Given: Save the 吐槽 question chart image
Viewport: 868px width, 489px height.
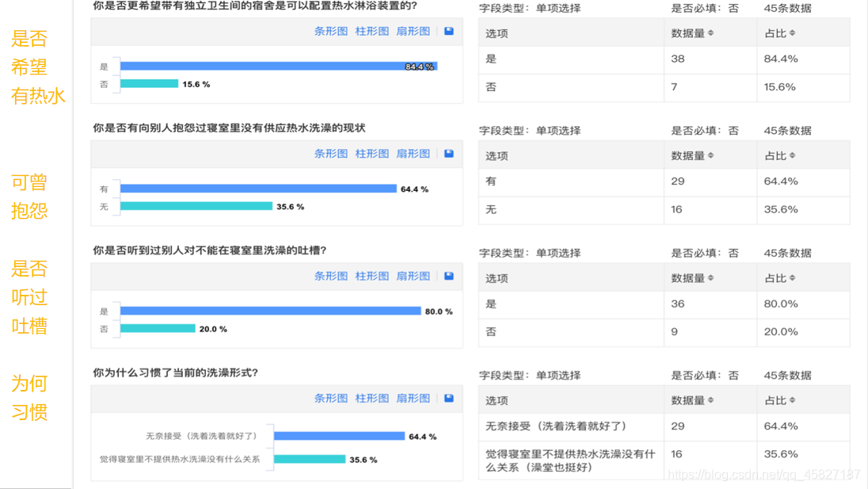Looking at the screenshot, I should [448, 276].
